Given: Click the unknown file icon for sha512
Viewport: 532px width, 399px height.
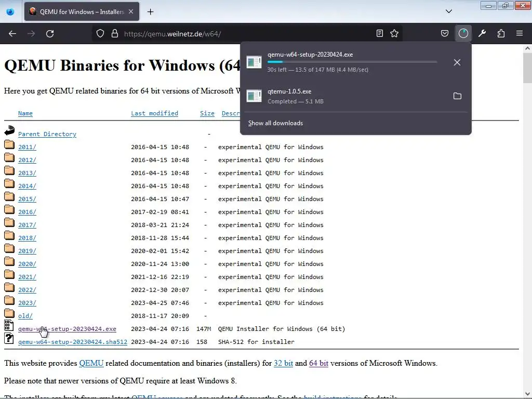Looking at the screenshot, I should pyautogui.click(x=9, y=338).
